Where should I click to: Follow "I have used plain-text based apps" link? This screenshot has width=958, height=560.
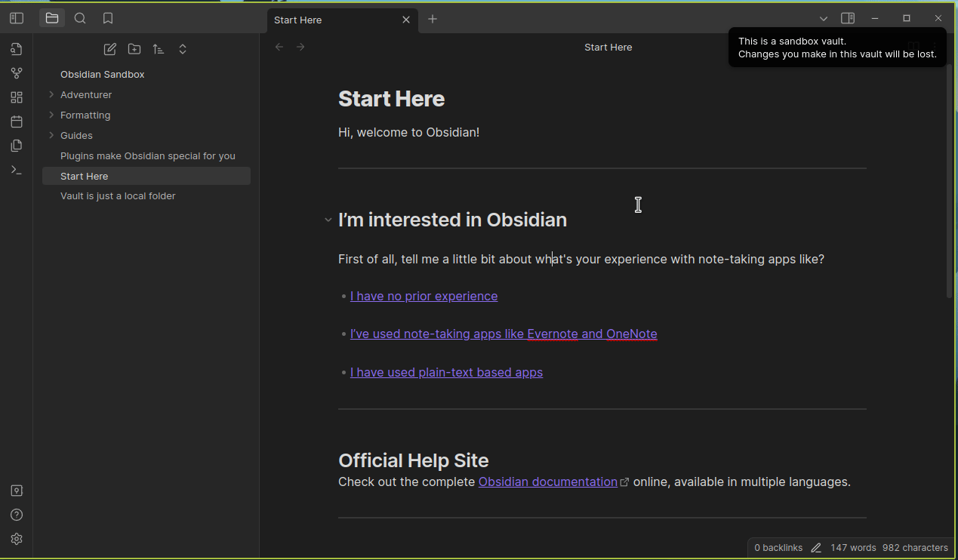pos(446,372)
